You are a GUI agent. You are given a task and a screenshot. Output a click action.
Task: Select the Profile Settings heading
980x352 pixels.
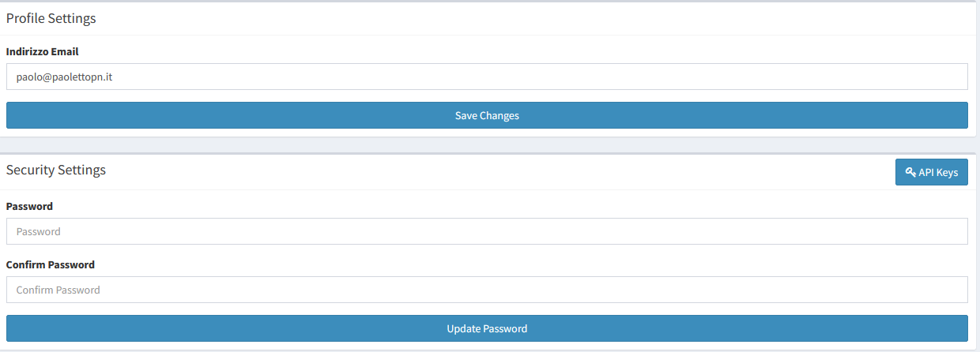51,18
